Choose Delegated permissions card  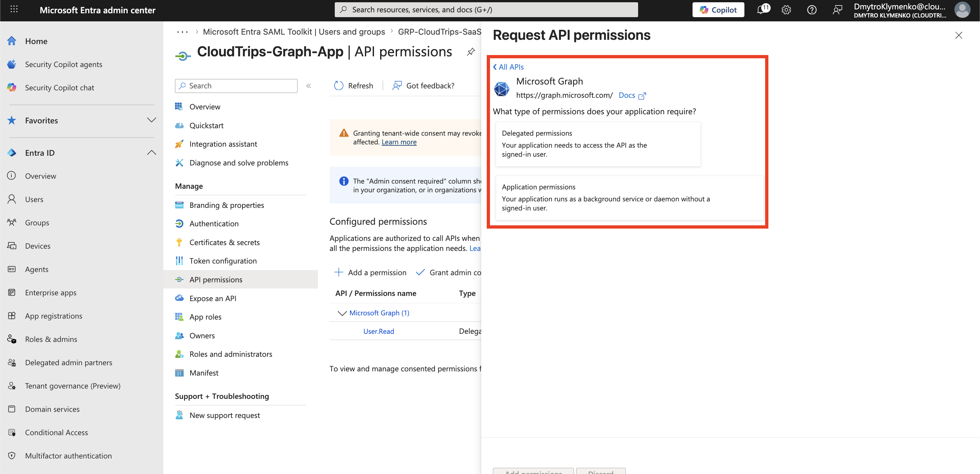click(x=598, y=144)
